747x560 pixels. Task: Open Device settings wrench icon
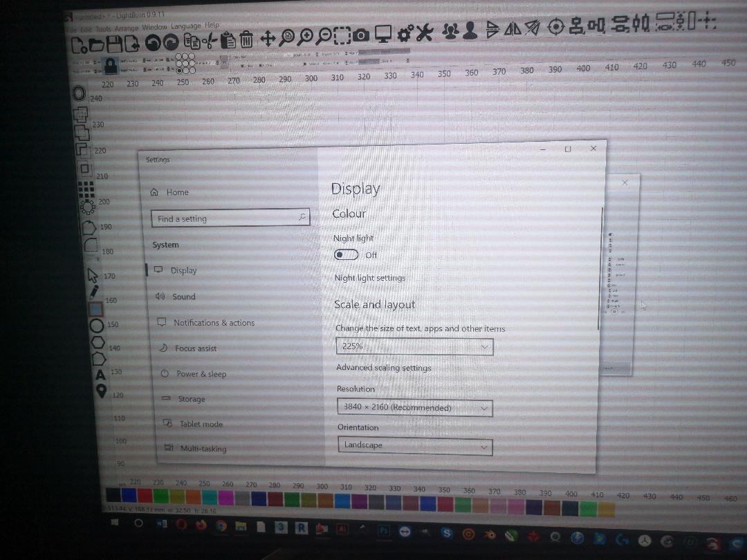425,32
